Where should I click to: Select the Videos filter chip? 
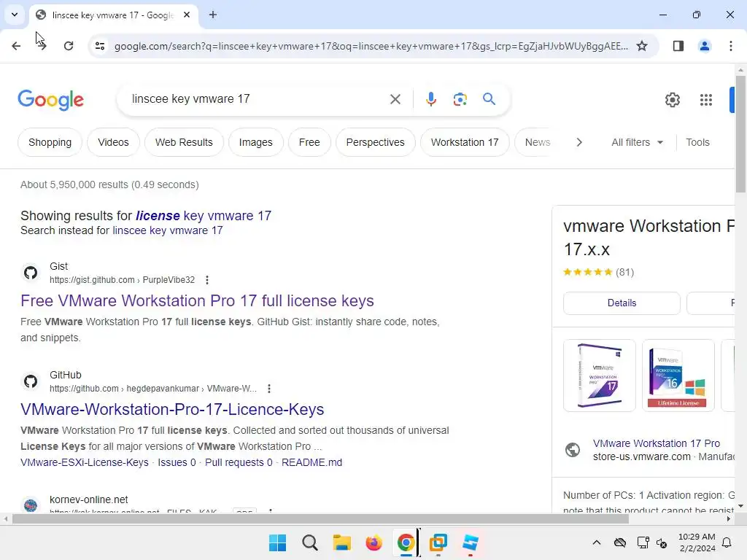tap(113, 142)
